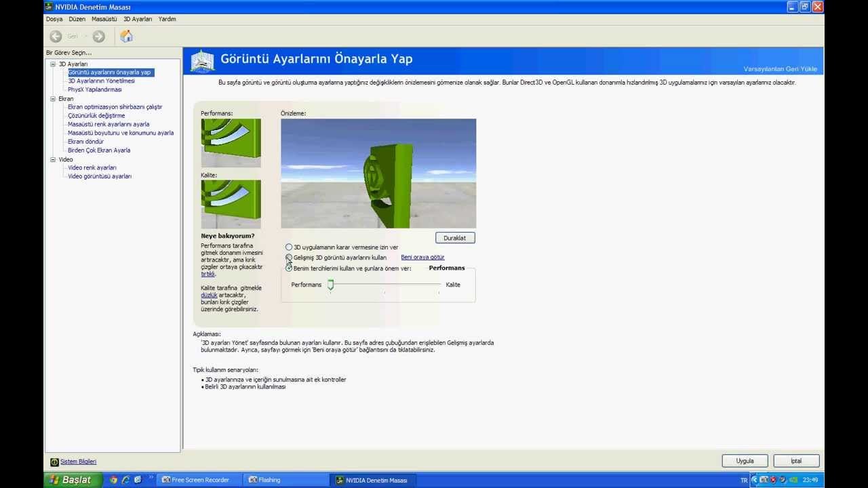Image resolution: width=868 pixels, height=488 pixels.
Task: Click the Uygula button
Action: click(x=745, y=461)
